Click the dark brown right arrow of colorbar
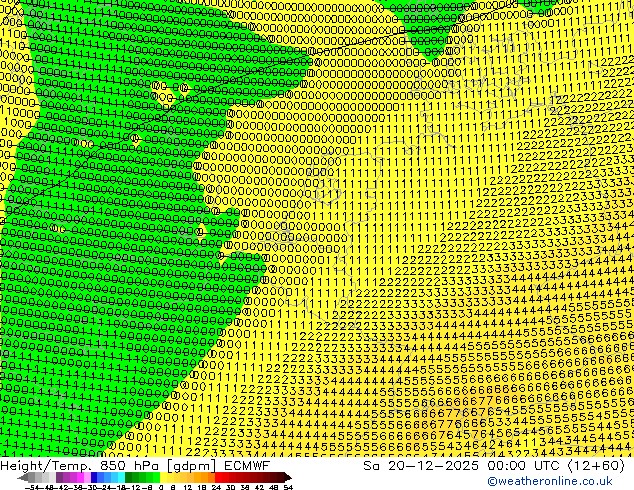This screenshot has height=490, width=634. [x=287, y=477]
